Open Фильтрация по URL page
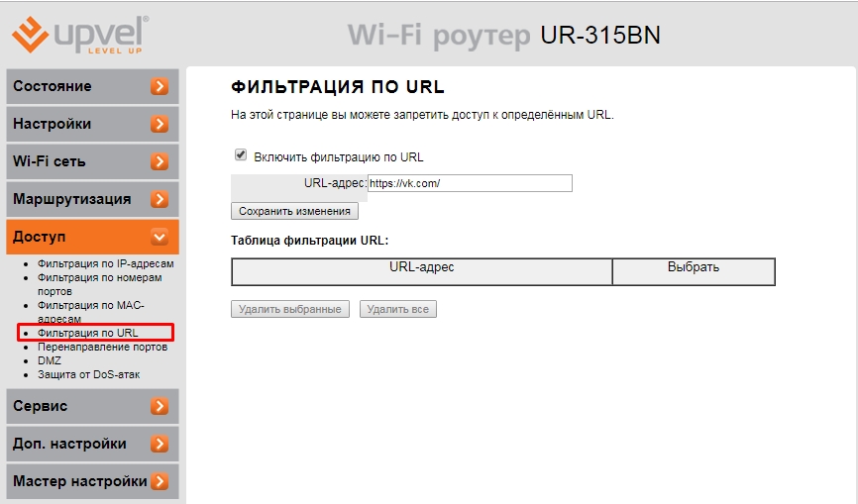The width and height of the screenshot is (858, 504). click(x=87, y=333)
